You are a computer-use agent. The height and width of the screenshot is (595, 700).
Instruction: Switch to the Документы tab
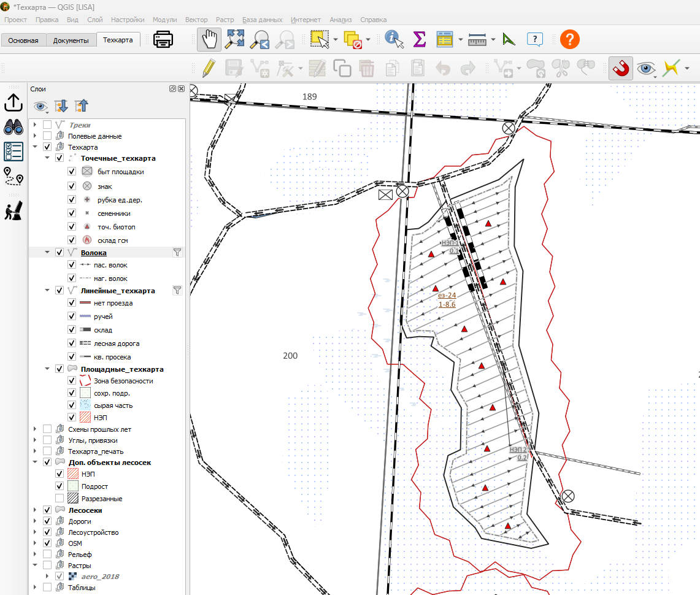(x=71, y=40)
